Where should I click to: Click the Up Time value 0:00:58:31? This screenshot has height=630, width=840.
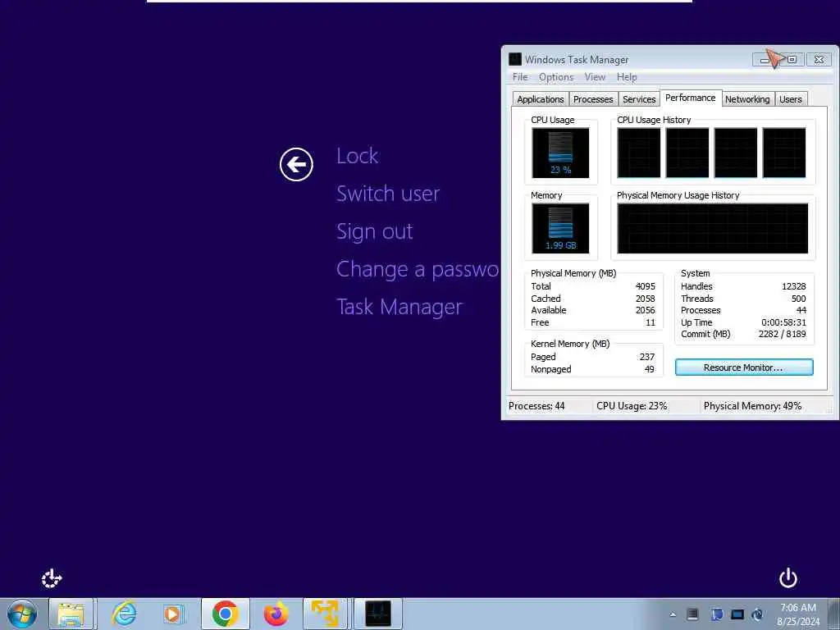pos(783,322)
